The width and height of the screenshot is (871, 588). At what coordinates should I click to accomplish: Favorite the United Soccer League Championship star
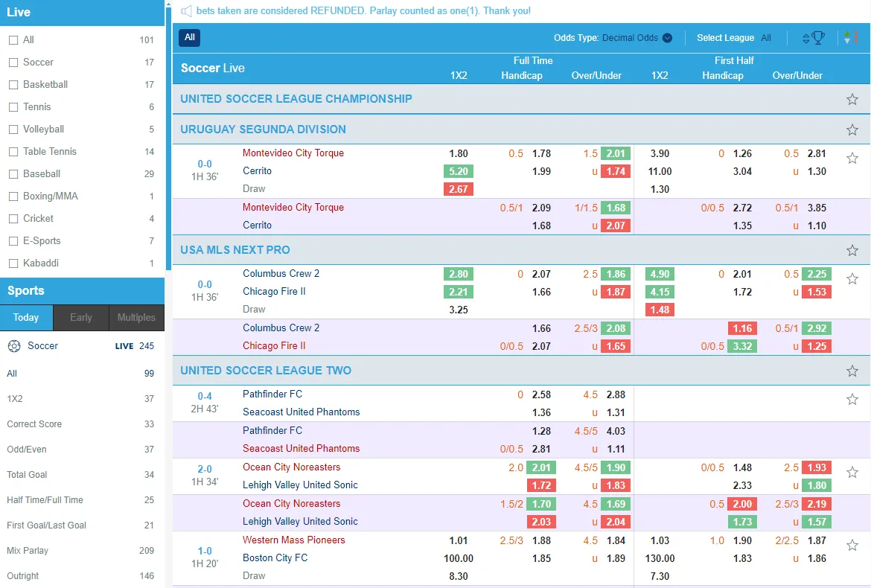852,99
